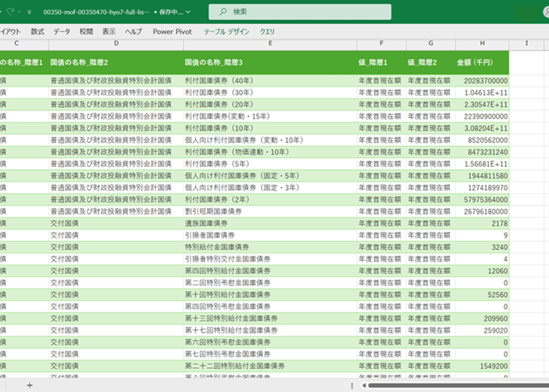Select cell 個人向け利付国庫債券（固定・5年）

[x=270, y=176]
